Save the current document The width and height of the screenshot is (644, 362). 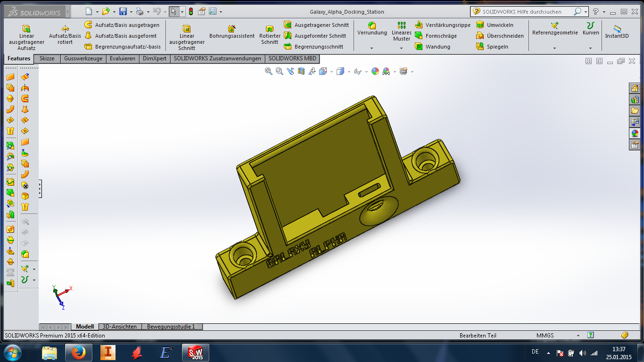coord(123,11)
